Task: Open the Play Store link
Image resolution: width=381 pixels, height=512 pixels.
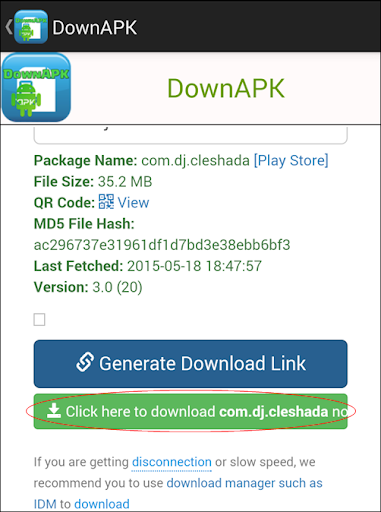Action: (x=291, y=160)
